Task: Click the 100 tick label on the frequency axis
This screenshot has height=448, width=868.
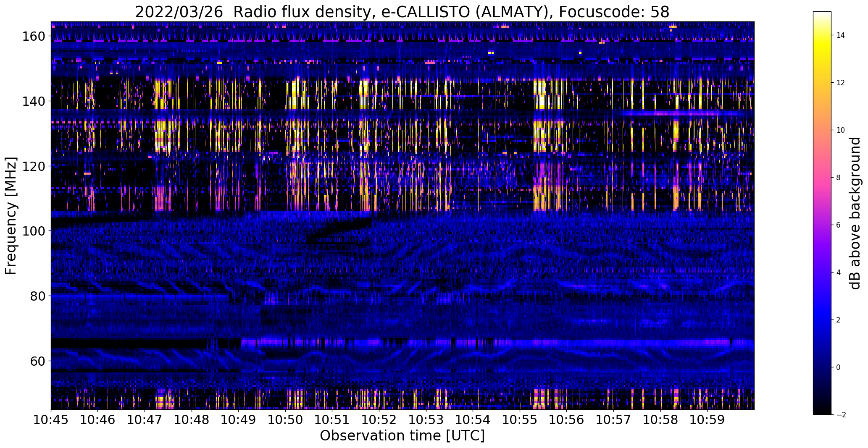Action: pos(34,231)
